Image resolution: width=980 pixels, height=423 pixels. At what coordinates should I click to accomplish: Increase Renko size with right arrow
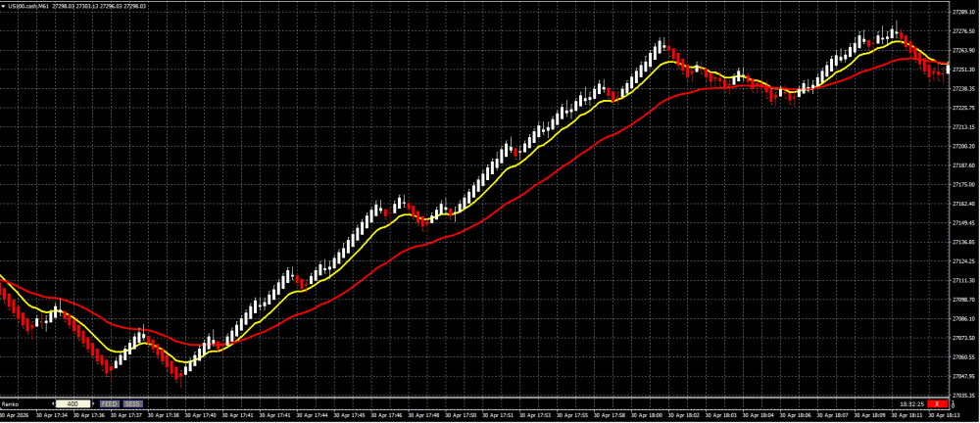[93, 403]
